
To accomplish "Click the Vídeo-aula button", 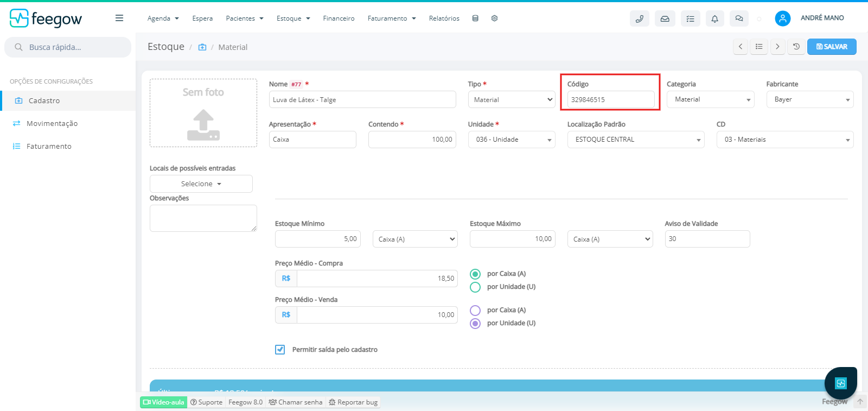I will [164, 402].
